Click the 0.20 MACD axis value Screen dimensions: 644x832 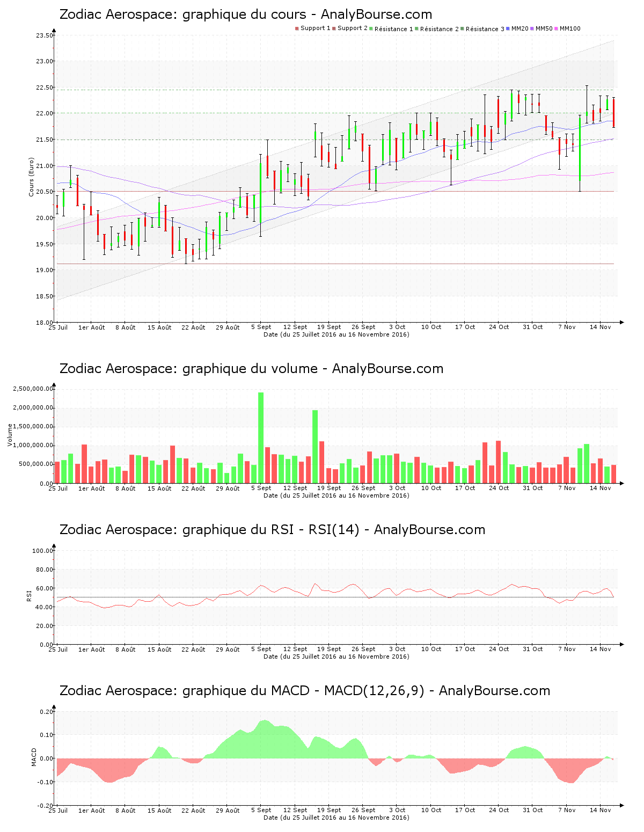pyautogui.click(x=46, y=712)
